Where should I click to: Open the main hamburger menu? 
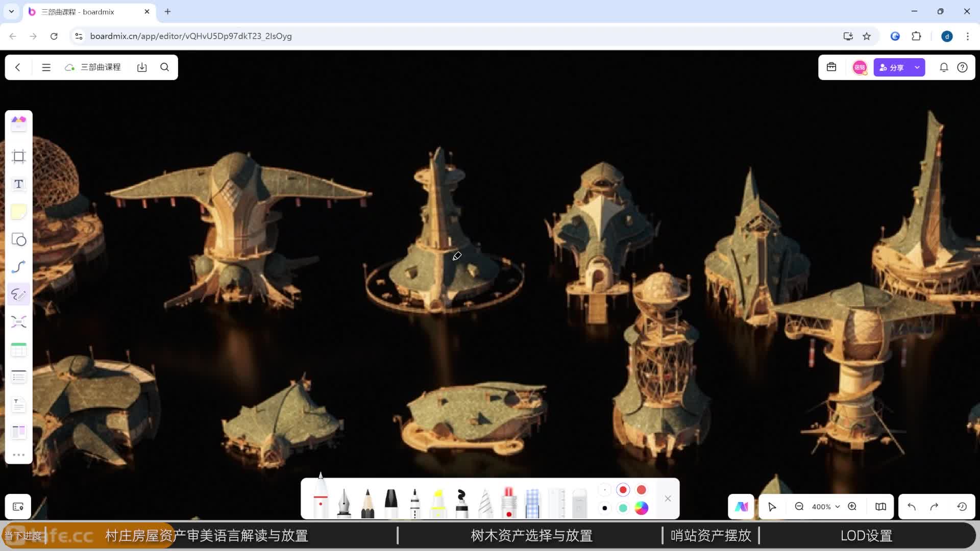coord(46,67)
